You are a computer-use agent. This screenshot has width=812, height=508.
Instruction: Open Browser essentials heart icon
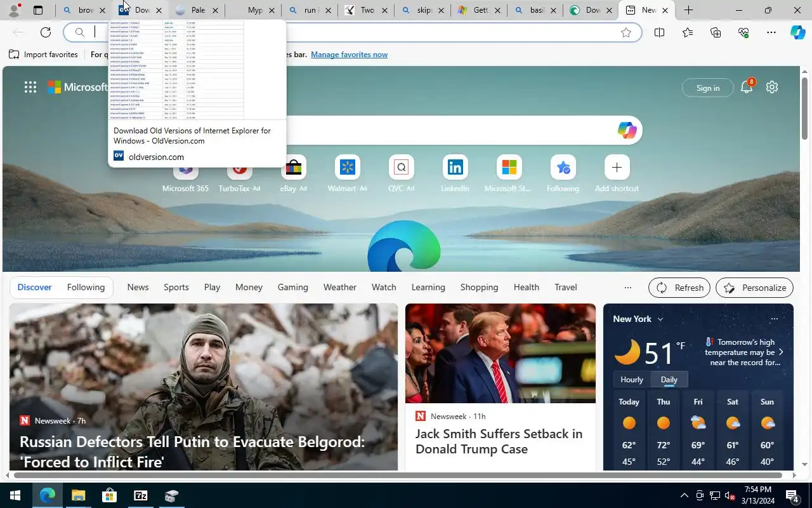[x=743, y=32]
